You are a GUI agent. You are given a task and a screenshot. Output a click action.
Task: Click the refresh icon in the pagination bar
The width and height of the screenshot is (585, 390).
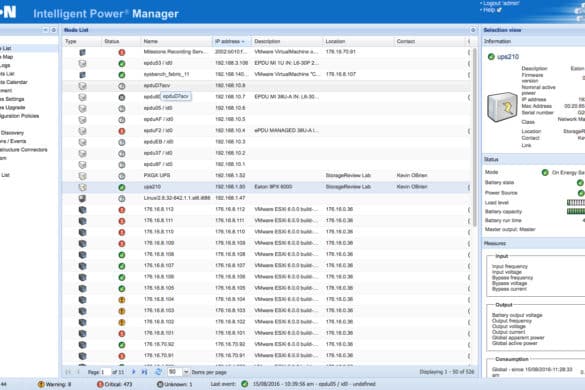click(158, 372)
